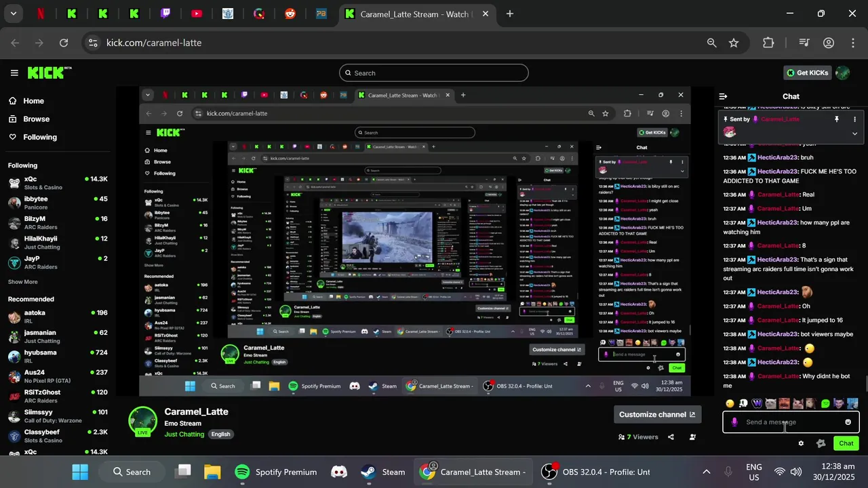
Task: Switch to the Twitch browser tab
Action: click(x=165, y=14)
